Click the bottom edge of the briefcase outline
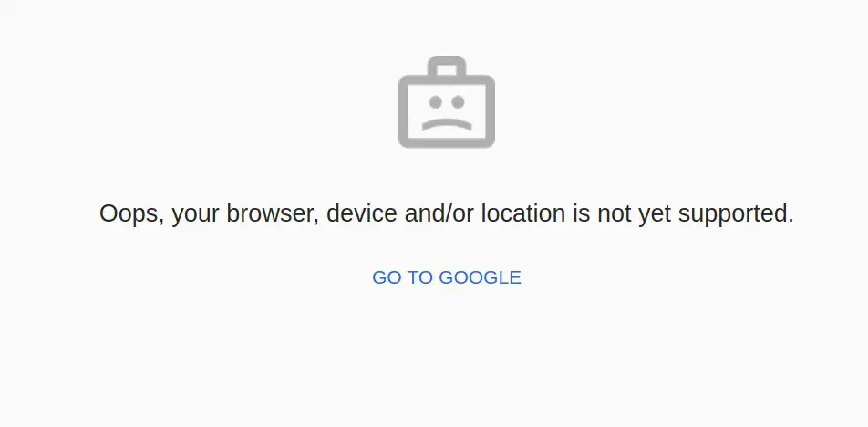The width and height of the screenshot is (868, 427). point(447,143)
